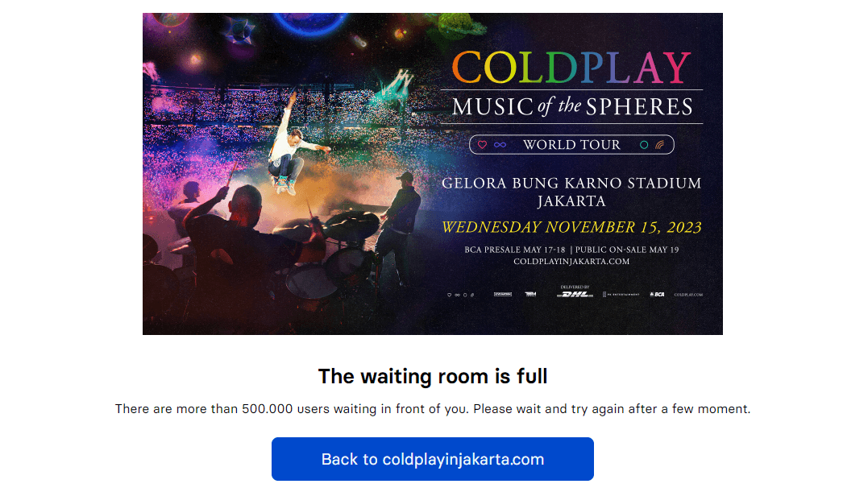Click the BCA logo on the banner

click(657, 295)
